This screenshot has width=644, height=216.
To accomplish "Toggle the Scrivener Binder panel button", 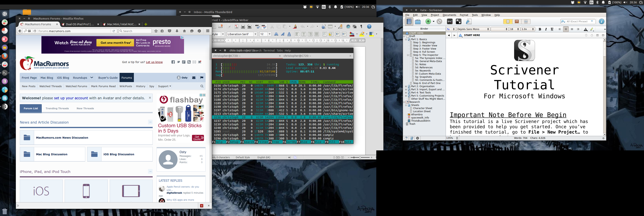I will click(409, 22).
